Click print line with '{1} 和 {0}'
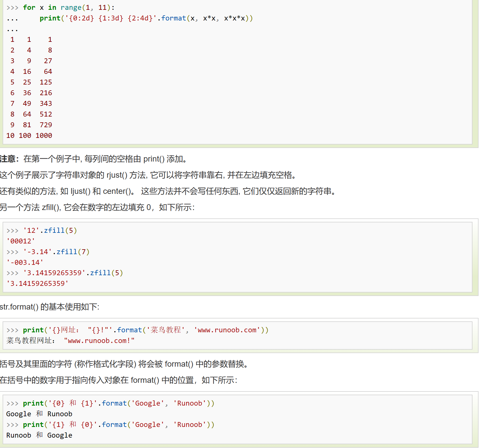 [110, 424]
